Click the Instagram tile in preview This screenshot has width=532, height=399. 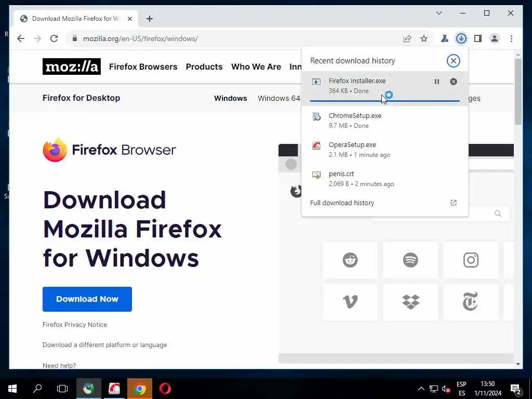click(x=471, y=260)
